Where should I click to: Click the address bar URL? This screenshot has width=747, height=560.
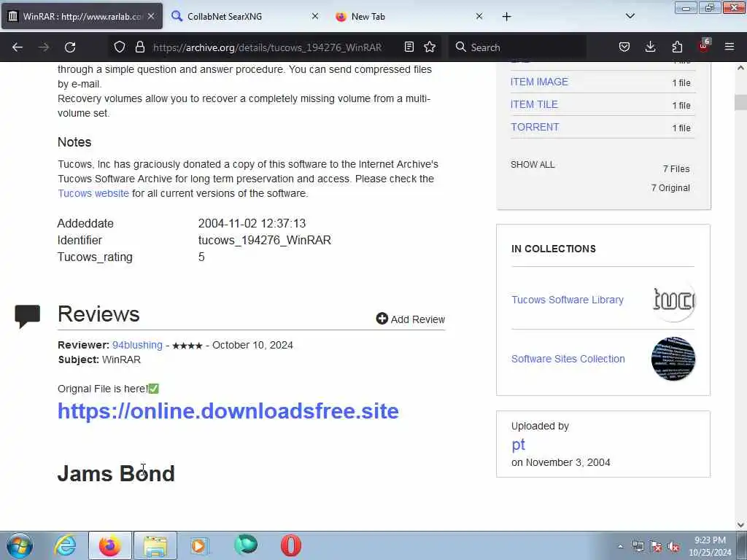[267, 47]
